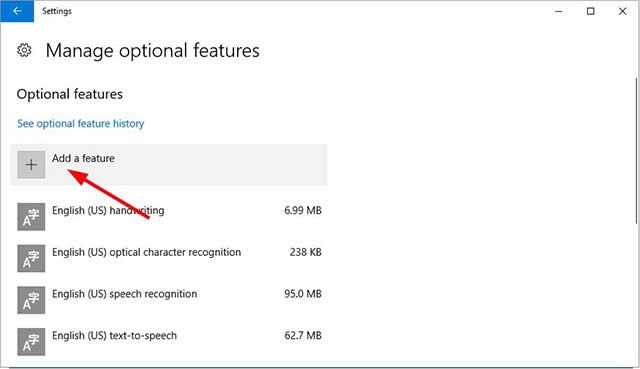Maximize the Settings window
The height and width of the screenshot is (369, 640).
tap(591, 11)
